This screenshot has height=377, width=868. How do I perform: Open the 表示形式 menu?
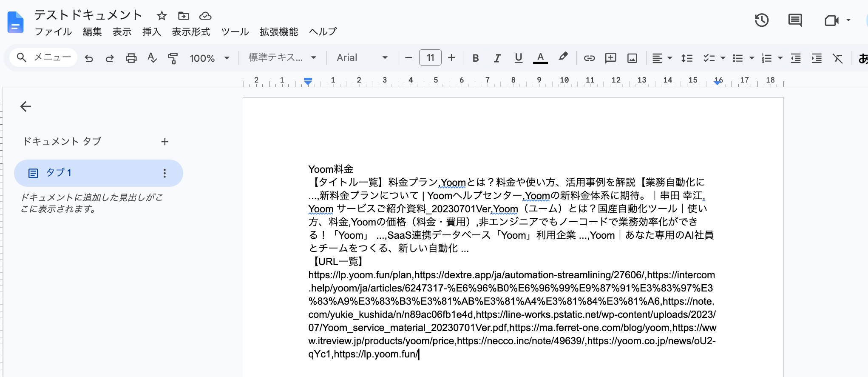tap(191, 32)
